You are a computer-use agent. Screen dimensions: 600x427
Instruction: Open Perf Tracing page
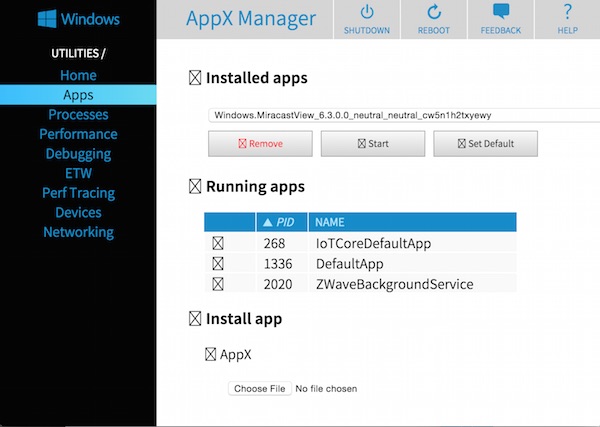click(x=78, y=193)
